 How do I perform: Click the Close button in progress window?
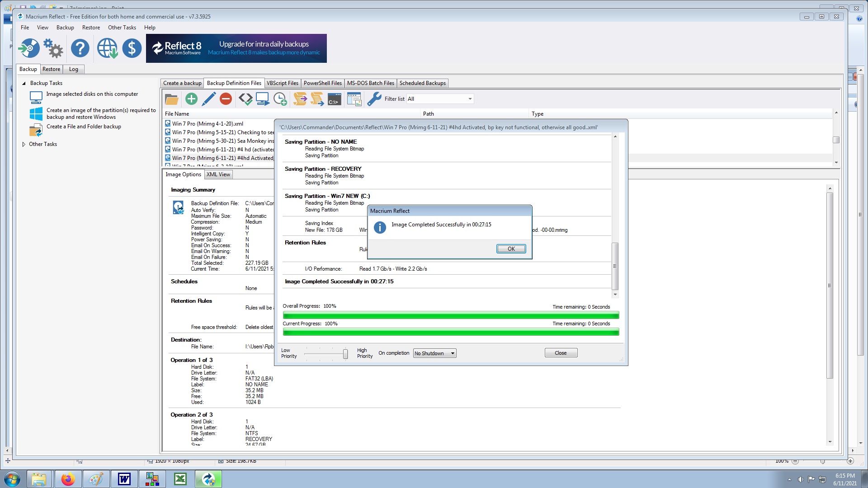pos(561,353)
